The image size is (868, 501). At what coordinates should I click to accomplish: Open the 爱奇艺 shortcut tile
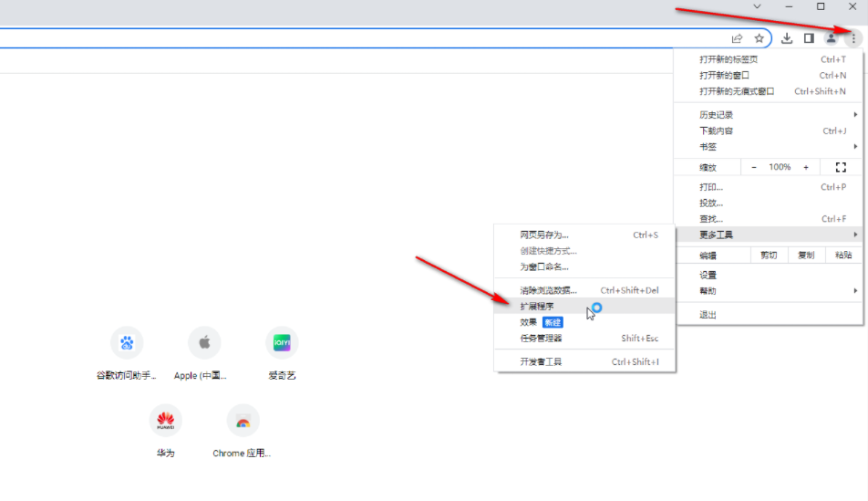click(x=282, y=342)
